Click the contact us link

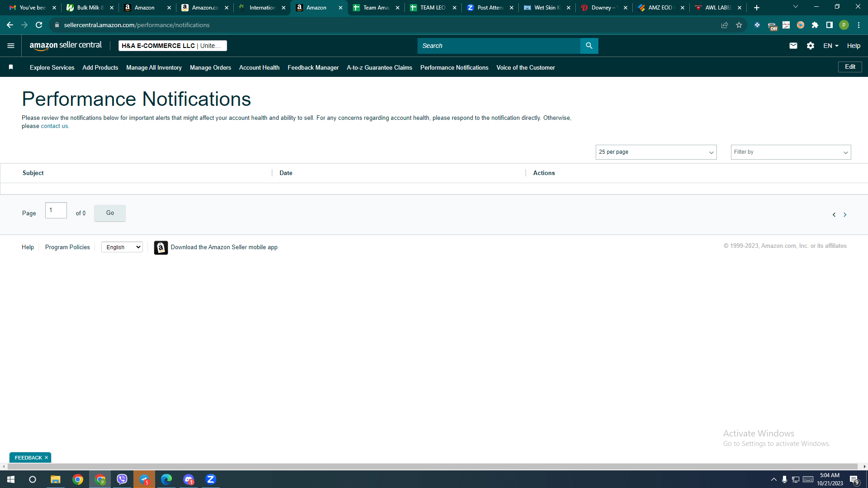point(54,126)
